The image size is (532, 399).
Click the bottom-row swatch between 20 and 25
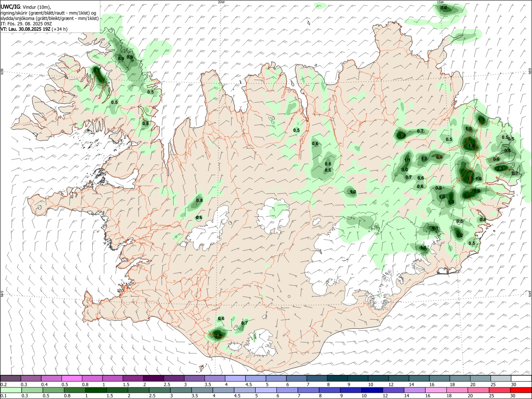(478, 390)
